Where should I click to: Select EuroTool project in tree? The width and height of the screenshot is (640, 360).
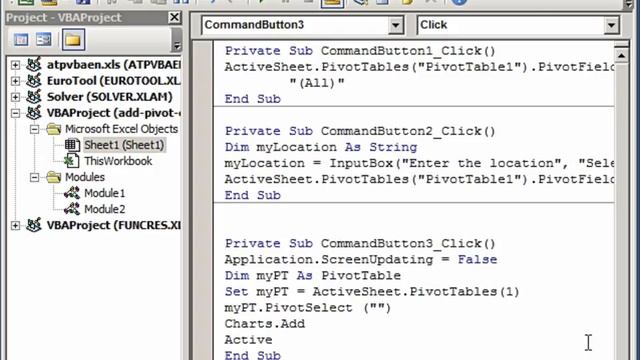tap(113, 81)
